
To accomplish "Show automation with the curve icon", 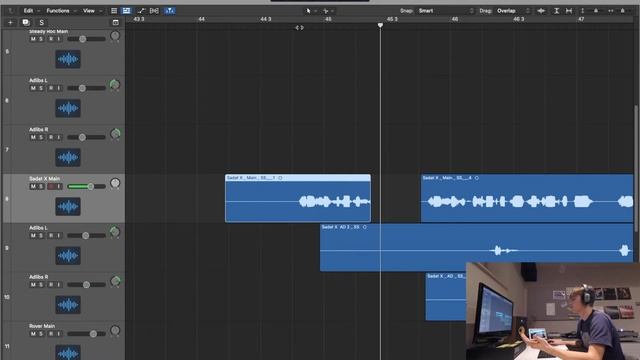I will point(141,11).
